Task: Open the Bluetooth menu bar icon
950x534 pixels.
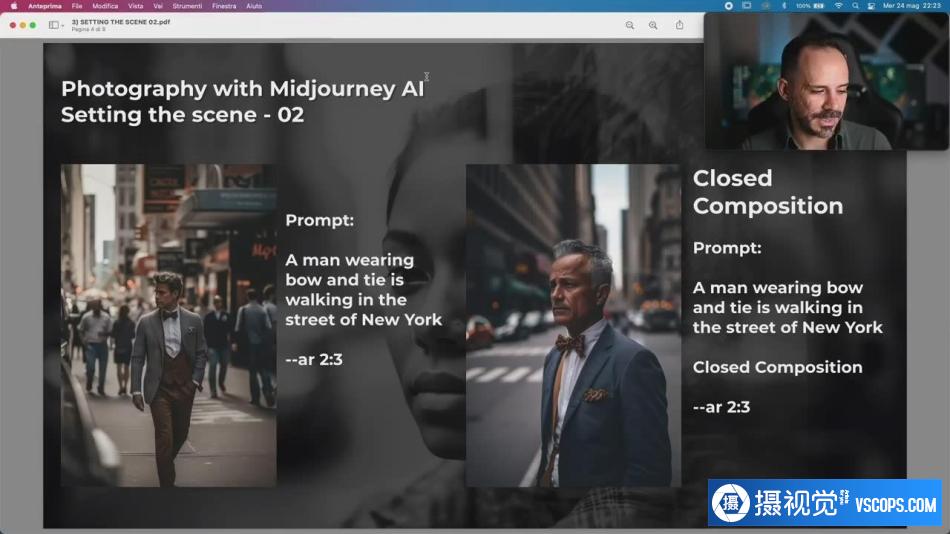Action: coord(783,5)
